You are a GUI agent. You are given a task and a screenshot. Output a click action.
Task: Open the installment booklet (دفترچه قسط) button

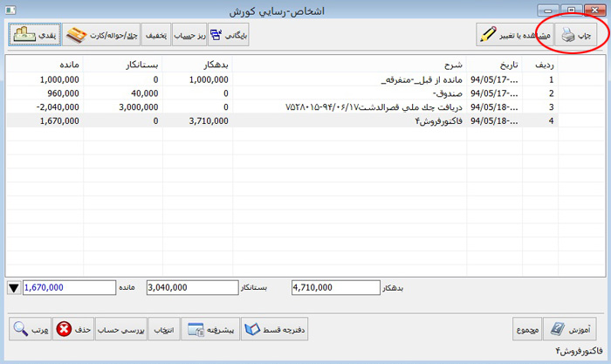click(276, 329)
